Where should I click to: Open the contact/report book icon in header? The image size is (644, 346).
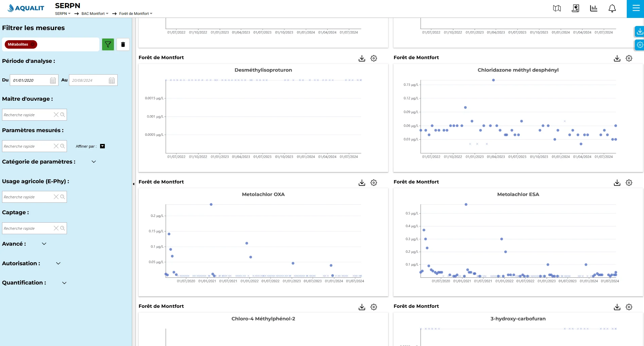[x=575, y=8]
